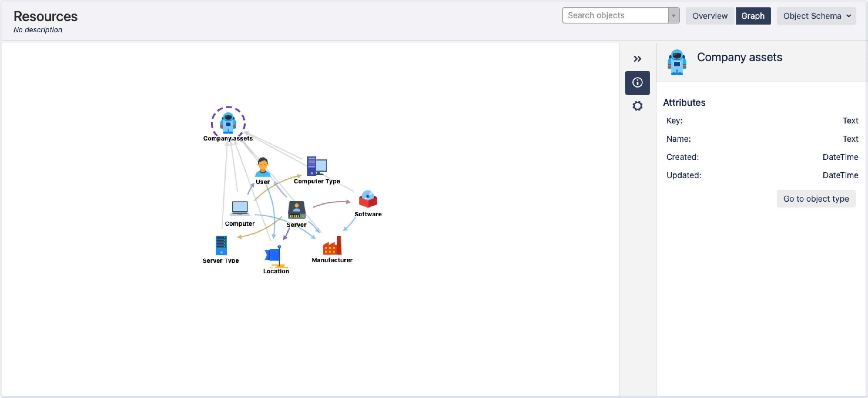Click the Software disc box node
Viewport: 868px width, 398px height.
(x=368, y=199)
